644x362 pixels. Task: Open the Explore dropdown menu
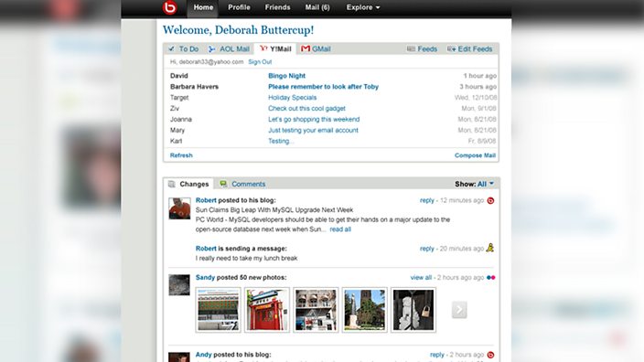[x=363, y=7]
